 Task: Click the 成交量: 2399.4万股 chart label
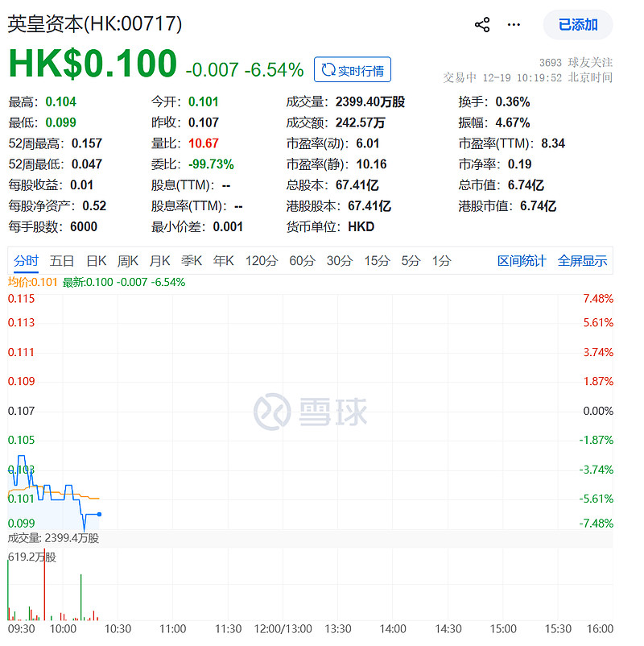click(53, 538)
